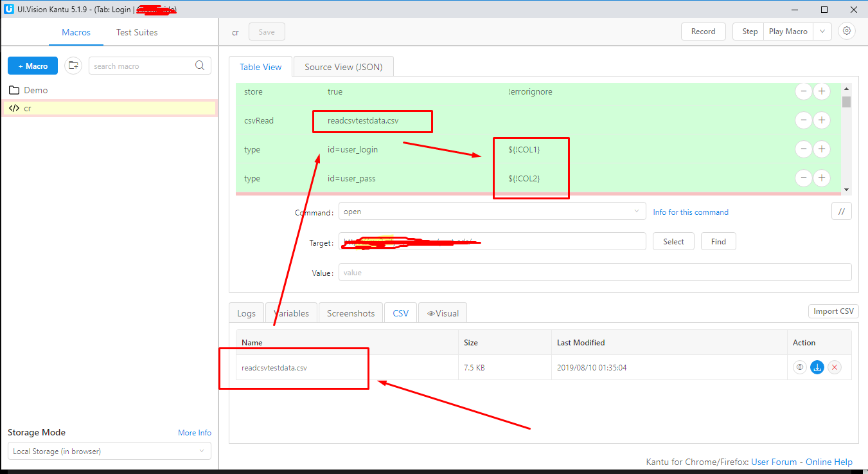This screenshot has width=868, height=474.
Task: Open the User Forum link
Action: pyautogui.click(x=774, y=462)
